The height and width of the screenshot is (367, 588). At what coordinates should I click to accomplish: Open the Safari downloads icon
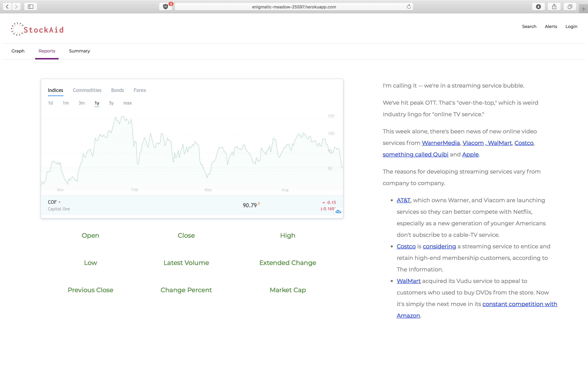[x=538, y=7]
